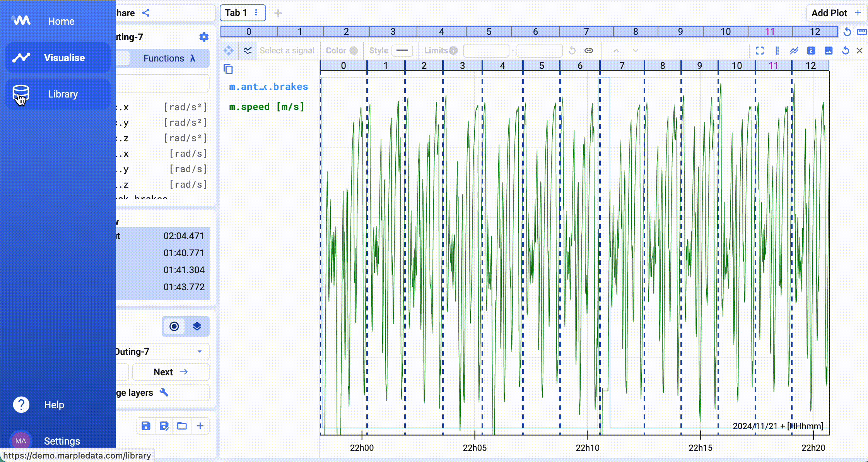Open the Library from the sidebar
Screen dimensions: 868x462
pyautogui.click(x=58, y=94)
